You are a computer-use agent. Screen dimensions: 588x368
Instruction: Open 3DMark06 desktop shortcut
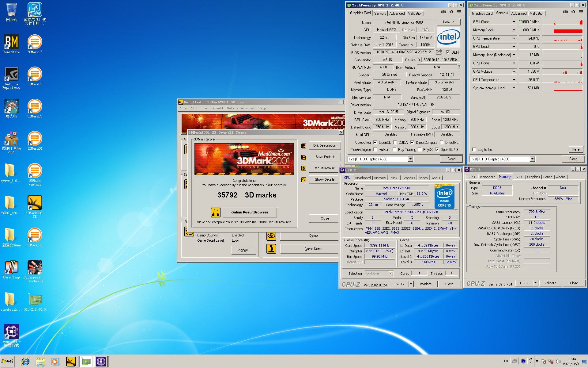[x=35, y=140]
